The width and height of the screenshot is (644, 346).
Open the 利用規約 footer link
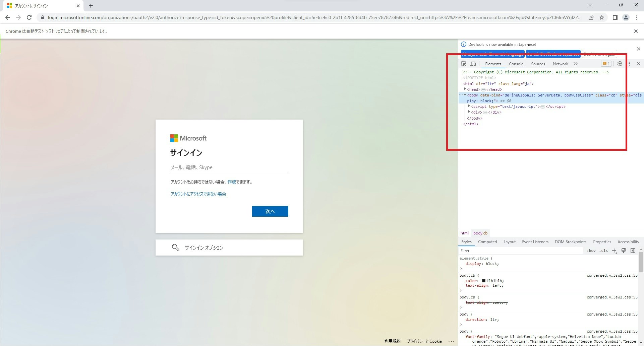392,341
